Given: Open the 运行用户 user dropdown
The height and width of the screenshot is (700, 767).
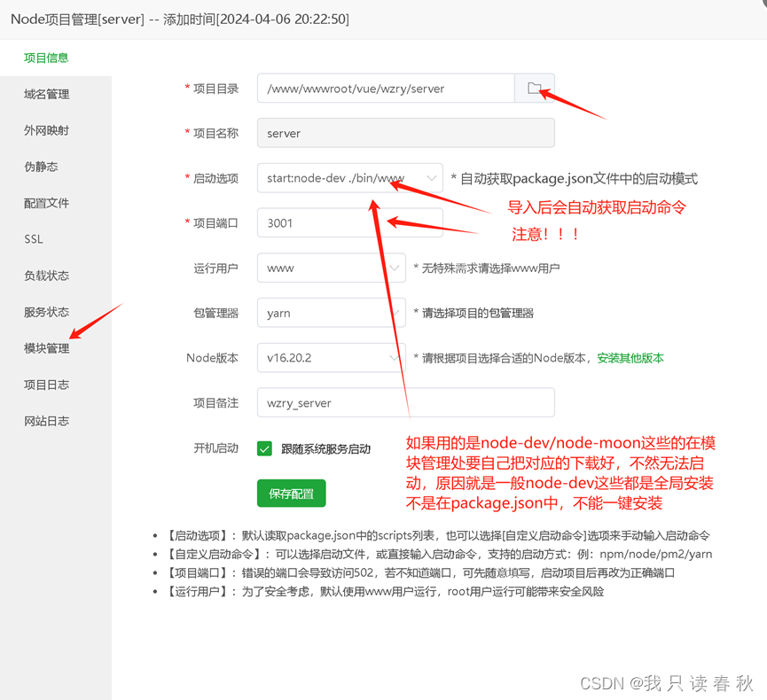Looking at the screenshot, I should click(x=394, y=268).
